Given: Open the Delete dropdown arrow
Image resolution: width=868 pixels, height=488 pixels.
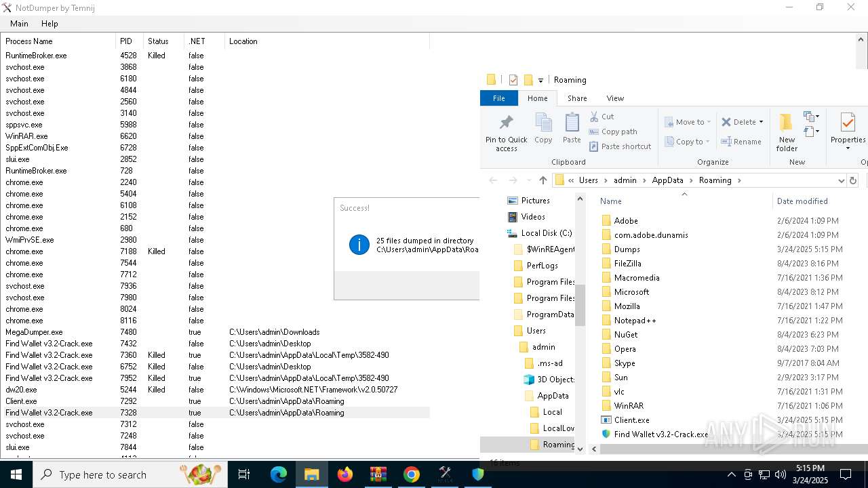Looking at the screenshot, I should click(761, 122).
